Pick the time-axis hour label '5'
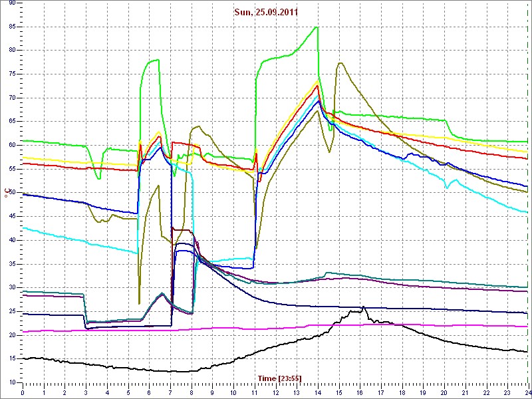This screenshot has height=399, width=532. coord(128,392)
